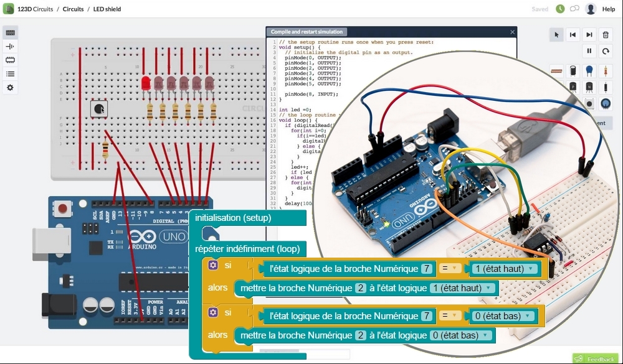Open PCB view chip icon in left sidebar
Screen dimensions: 623x364
pyautogui.click(x=11, y=60)
